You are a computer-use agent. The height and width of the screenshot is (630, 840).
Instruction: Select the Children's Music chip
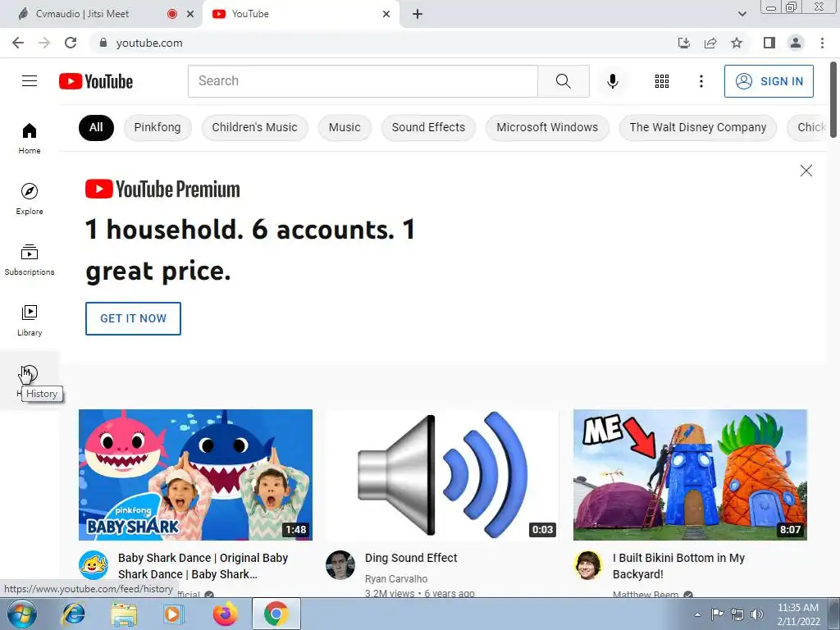(x=254, y=127)
